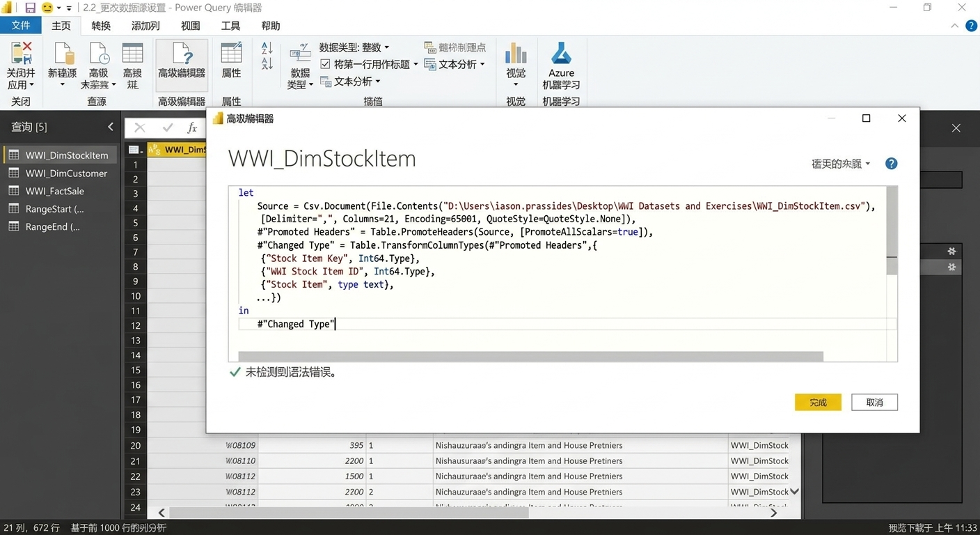Click the cell with value 1500
This screenshot has height=535, width=980.
click(x=312, y=476)
